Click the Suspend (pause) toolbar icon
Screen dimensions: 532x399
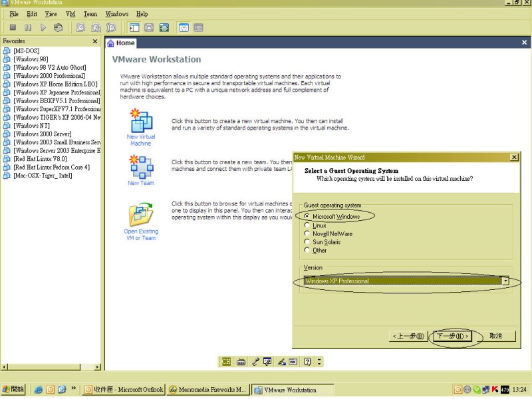[x=28, y=27]
